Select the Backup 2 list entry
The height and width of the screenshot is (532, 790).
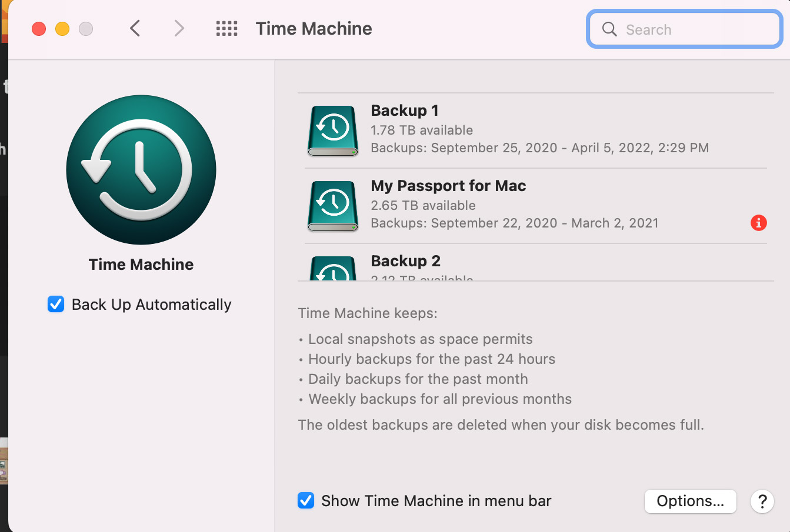(x=529, y=265)
